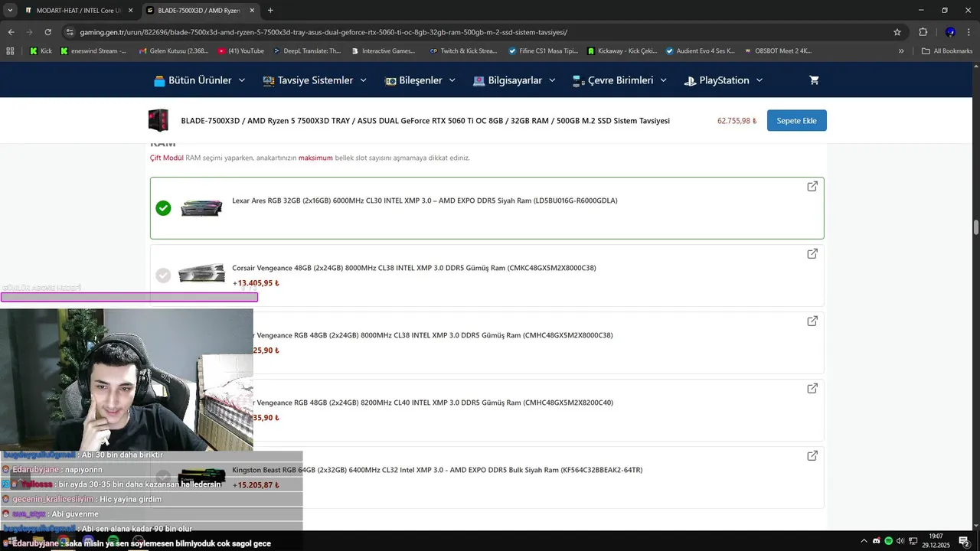Open Windows notification center icon
This screenshot has height=551, width=980.
tap(964, 540)
